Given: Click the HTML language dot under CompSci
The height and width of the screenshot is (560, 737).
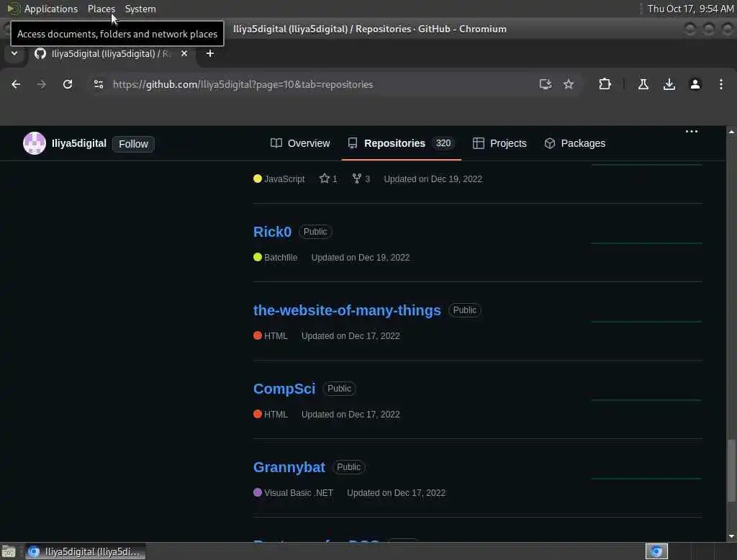Looking at the screenshot, I should tap(258, 414).
